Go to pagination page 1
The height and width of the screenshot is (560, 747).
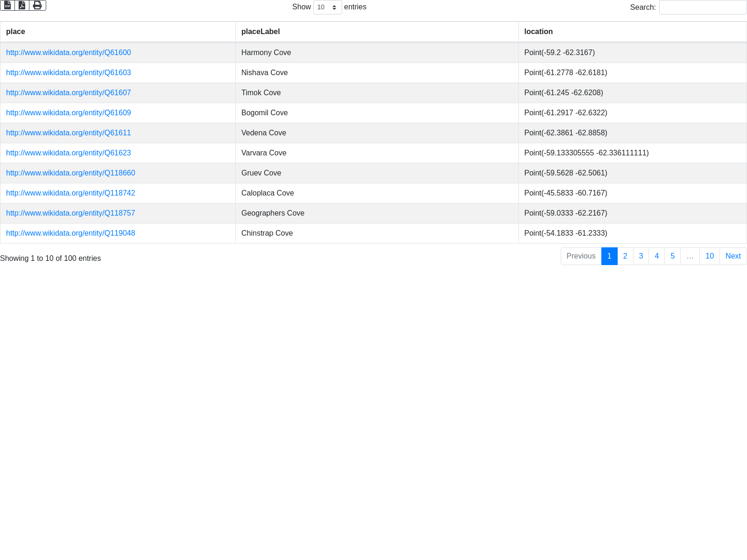pos(609,256)
